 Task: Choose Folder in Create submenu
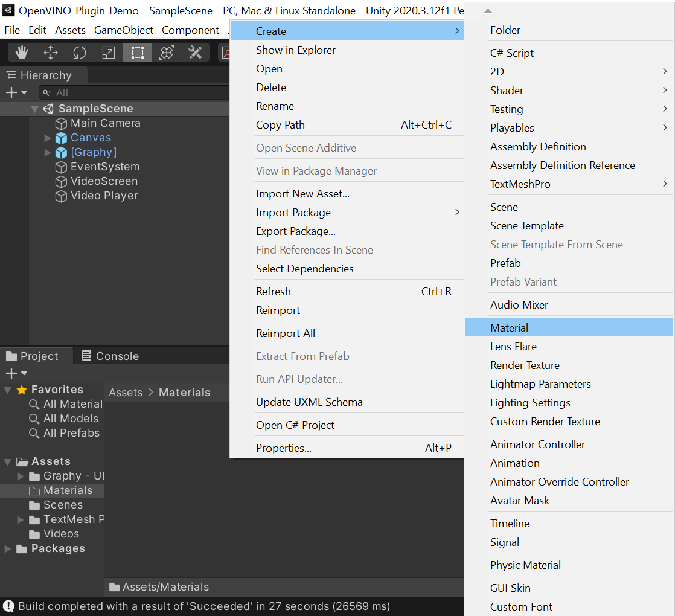click(569, 30)
